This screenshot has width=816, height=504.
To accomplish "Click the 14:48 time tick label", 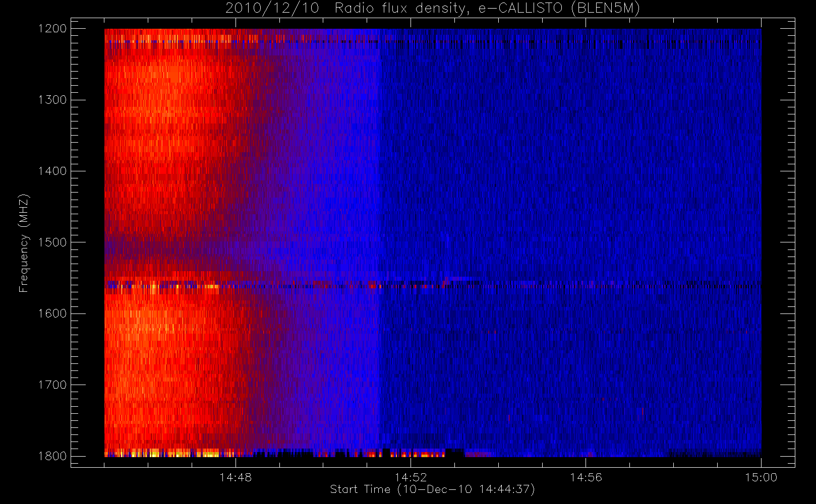I will (236, 477).
